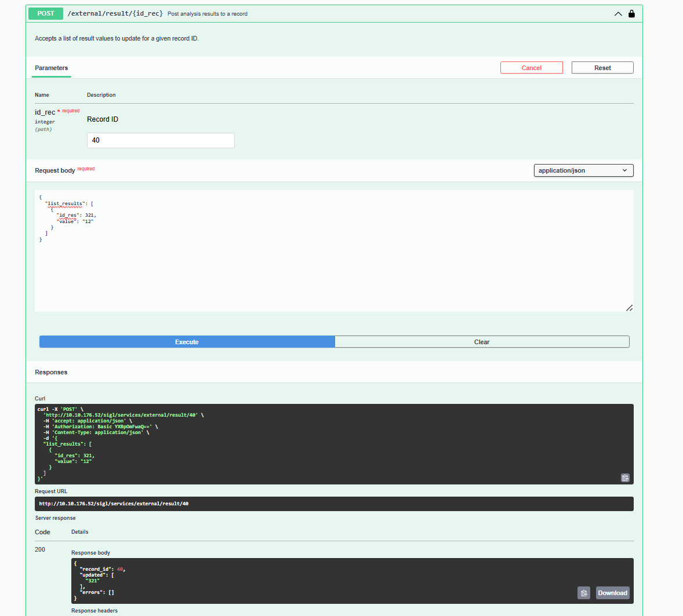The height and width of the screenshot is (616, 683).
Task: Click the Responses section heading
Action: 51,372
